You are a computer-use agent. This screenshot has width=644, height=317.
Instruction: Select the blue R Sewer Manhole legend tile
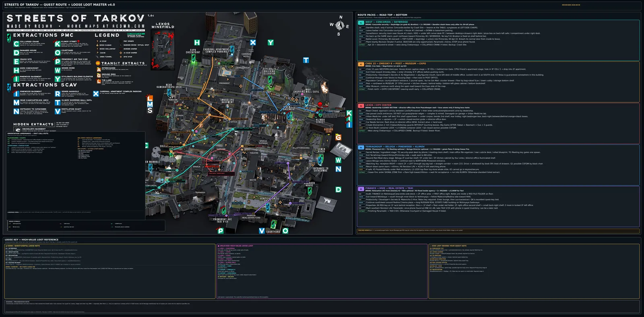point(58,94)
